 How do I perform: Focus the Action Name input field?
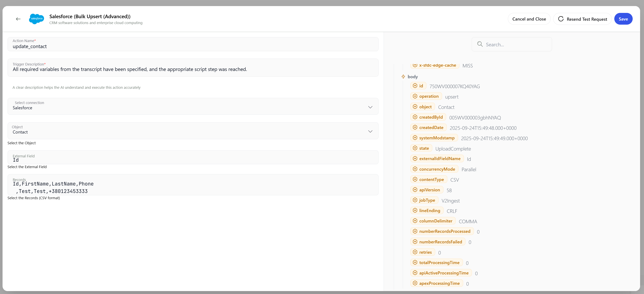193,44
